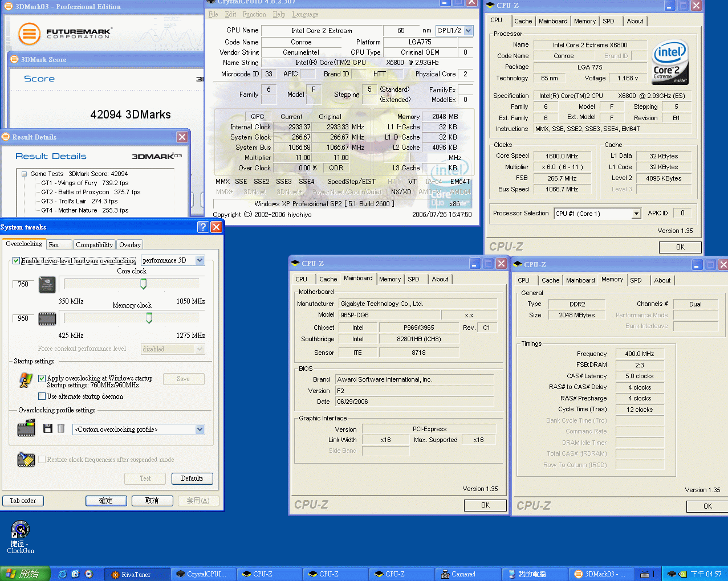Click the QDR field in CrystalCPUID

(x=336, y=168)
